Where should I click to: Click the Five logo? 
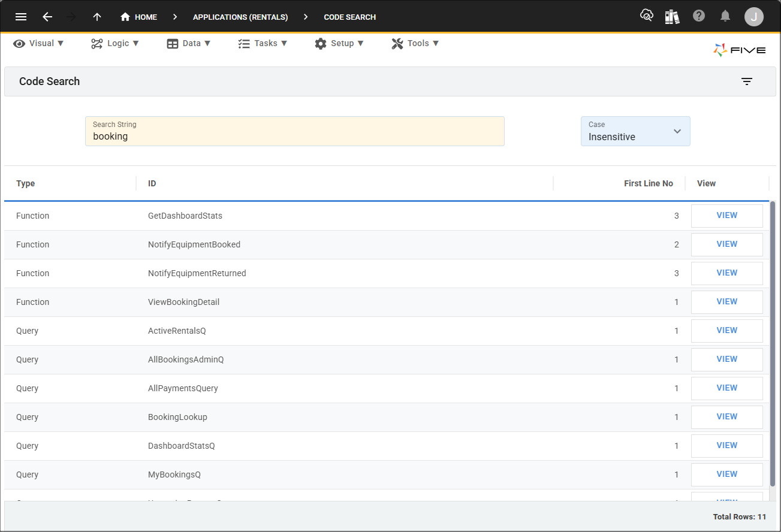[740, 50]
